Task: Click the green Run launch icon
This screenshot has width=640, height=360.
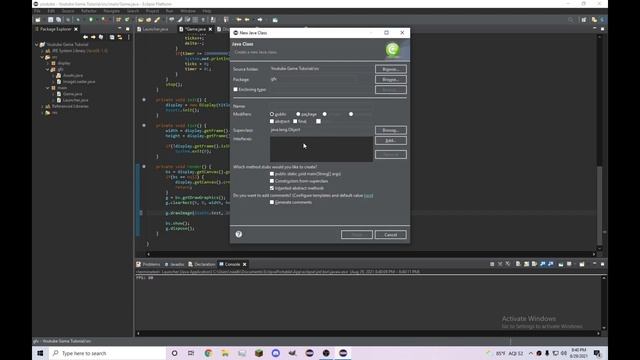Action: pos(91,20)
